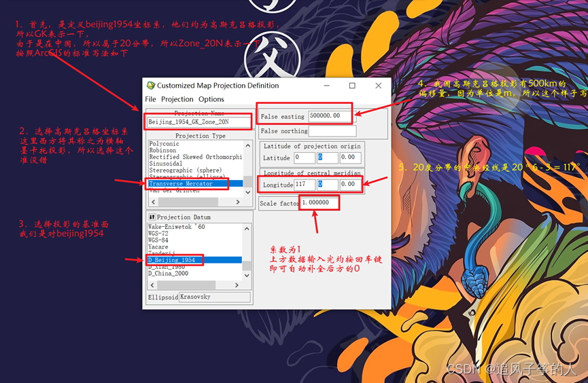Click the Longitude seconds field

pos(350,184)
